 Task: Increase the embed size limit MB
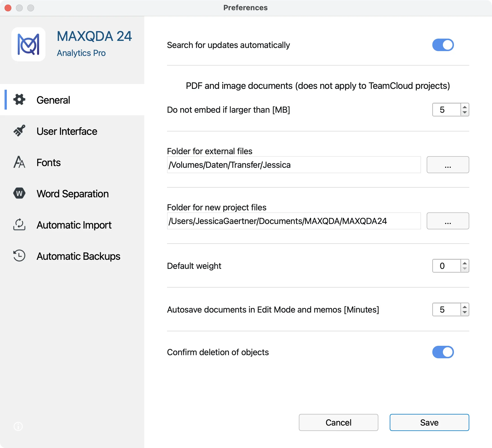click(x=465, y=107)
